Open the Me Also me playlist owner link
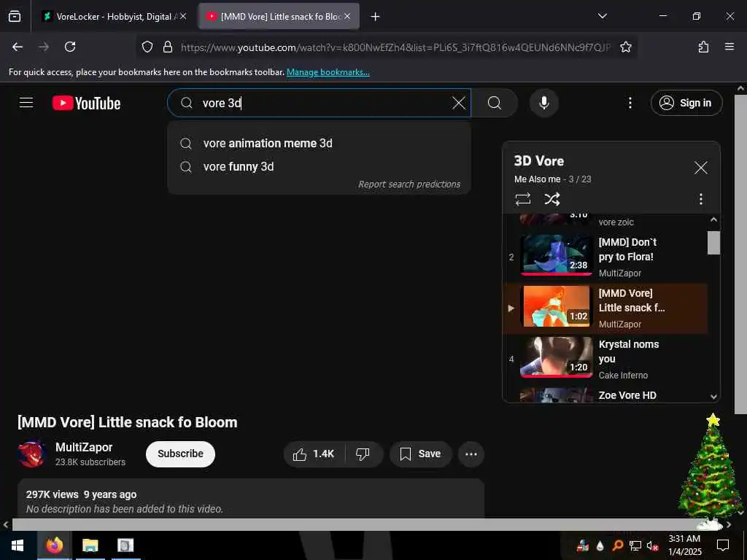The image size is (747, 560). pyautogui.click(x=538, y=179)
